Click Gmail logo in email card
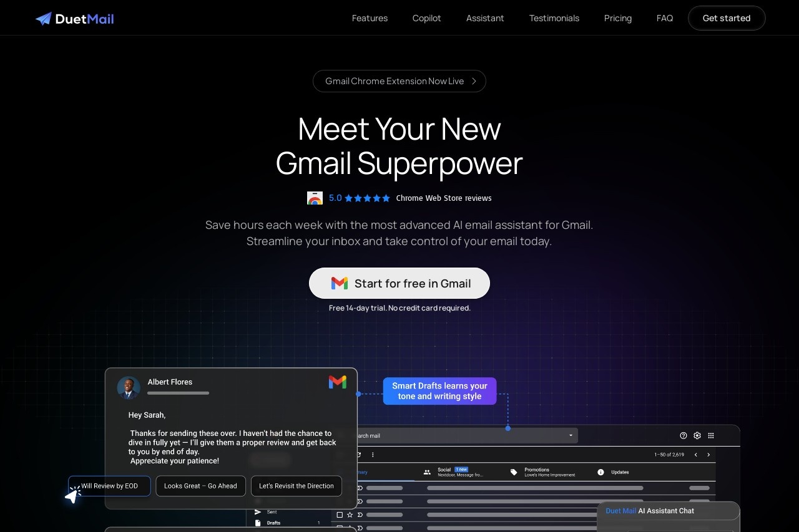 pyautogui.click(x=338, y=382)
